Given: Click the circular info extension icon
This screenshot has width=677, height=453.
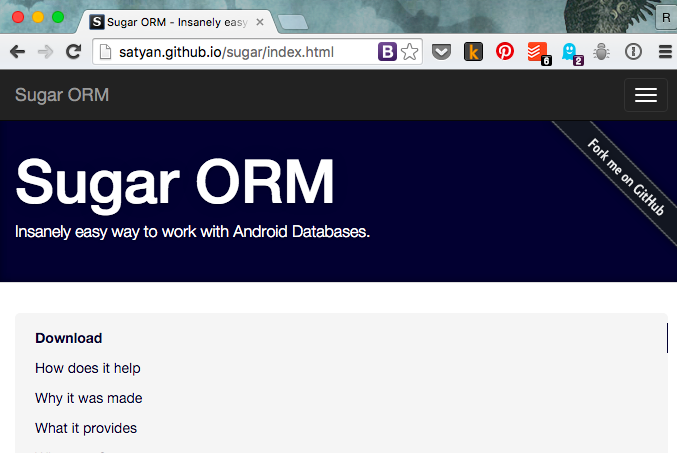Looking at the screenshot, I should pos(633,52).
